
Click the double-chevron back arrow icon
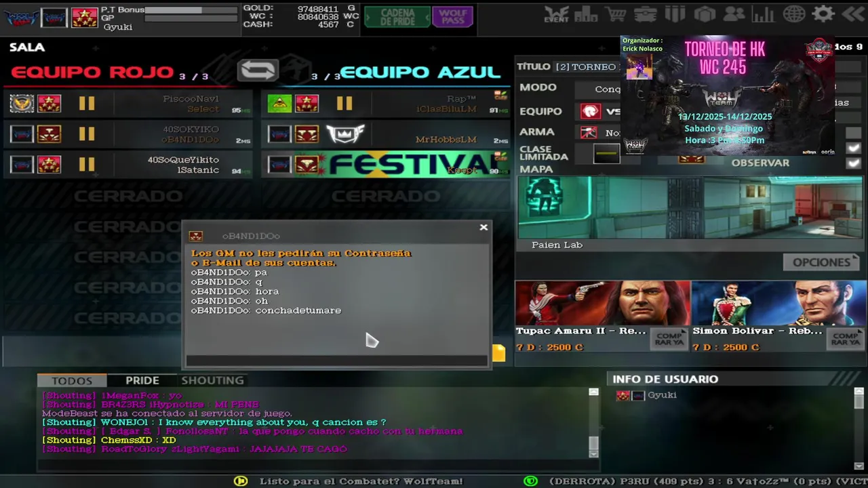[x=853, y=14]
